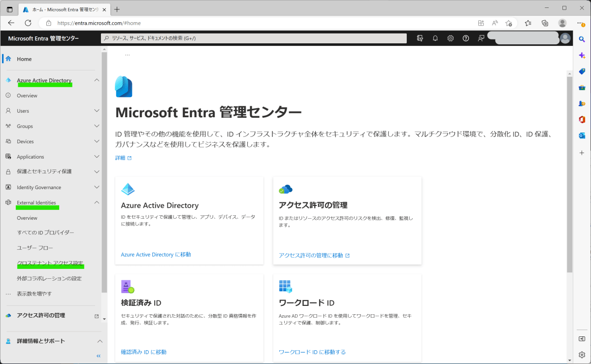
Task: Click the browser refresh button
Action: coord(28,23)
